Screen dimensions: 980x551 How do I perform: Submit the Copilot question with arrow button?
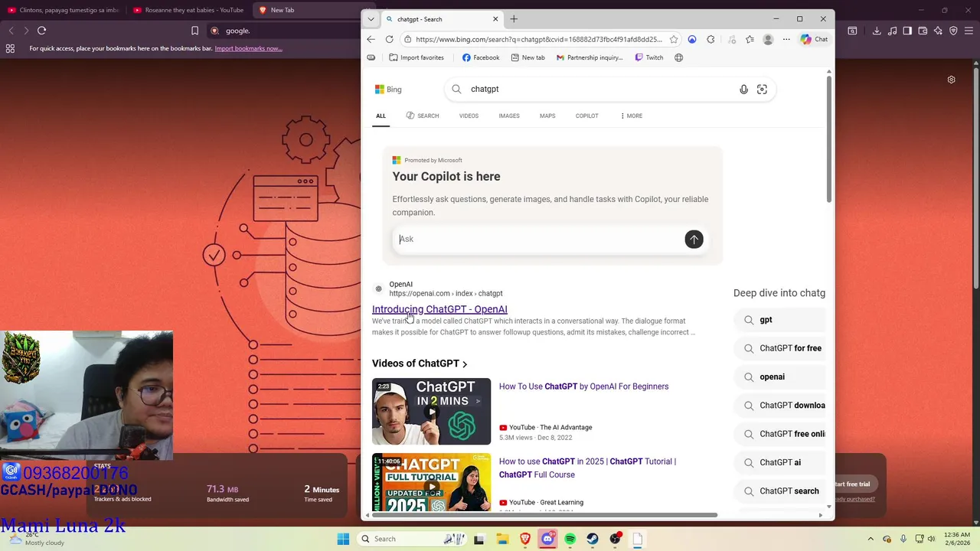(694, 240)
